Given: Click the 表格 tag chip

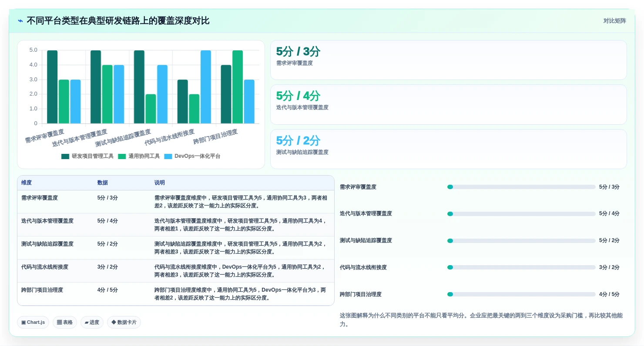Looking at the screenshot, I should (65, 322).
